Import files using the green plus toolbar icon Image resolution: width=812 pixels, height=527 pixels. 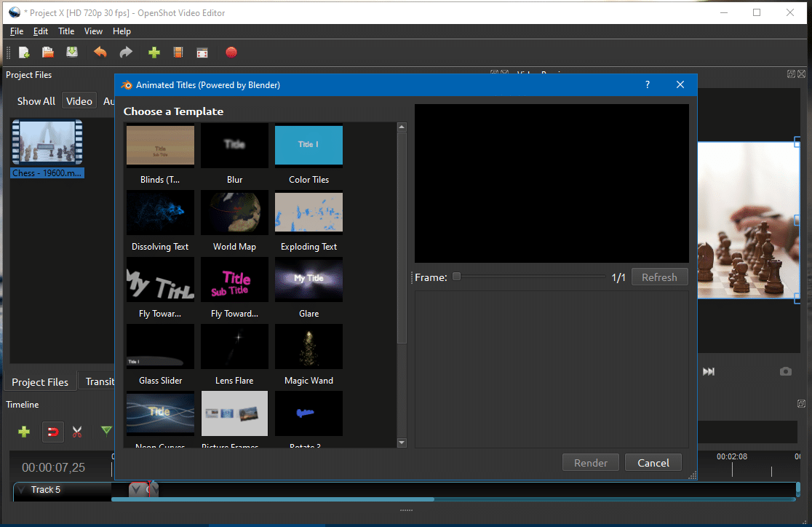click(154, 52)
